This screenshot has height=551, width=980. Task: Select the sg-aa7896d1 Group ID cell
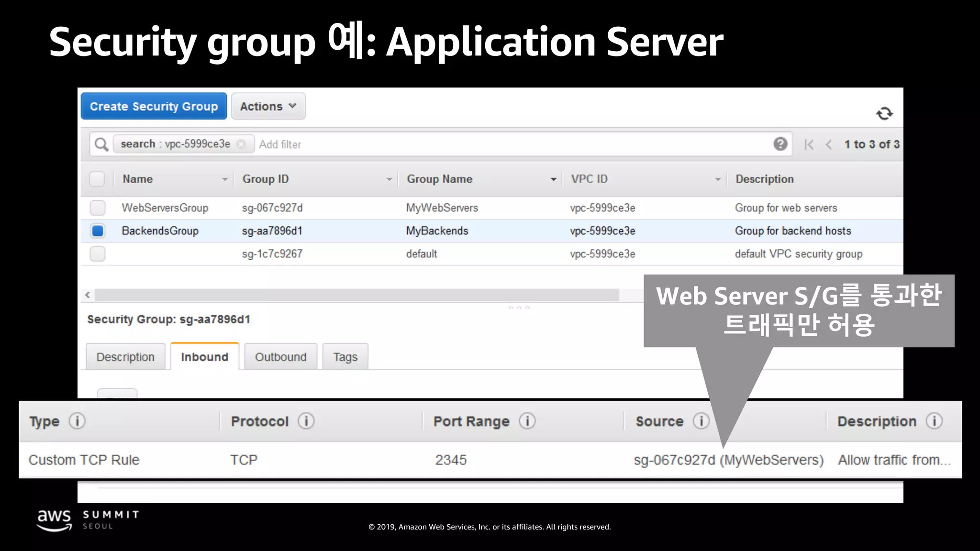click(272, 231)
